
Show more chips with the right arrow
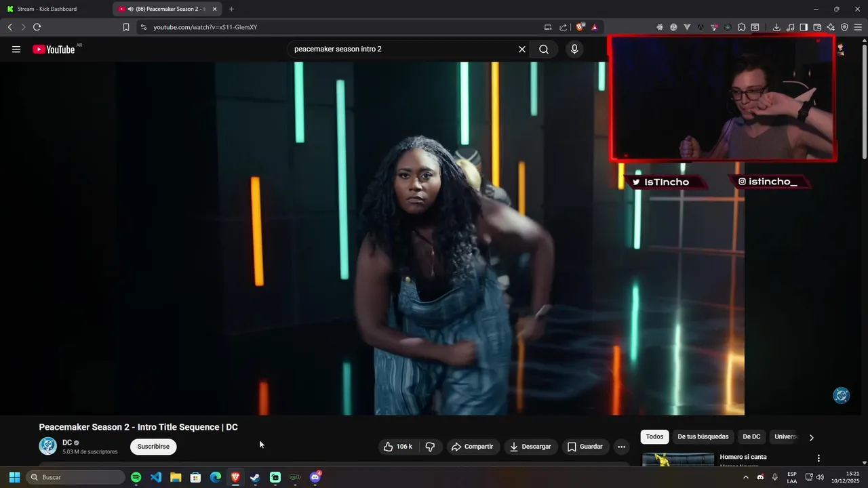[x=811, y=437]
